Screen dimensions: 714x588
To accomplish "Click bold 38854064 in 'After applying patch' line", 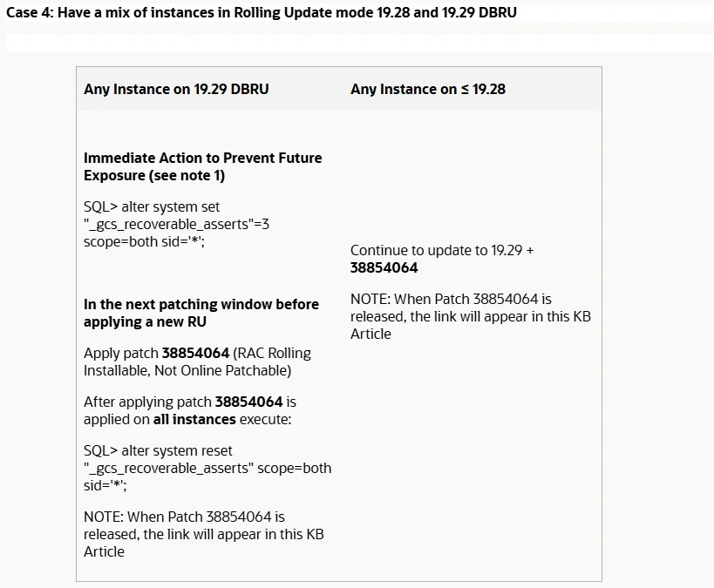I will pos(248,402).
